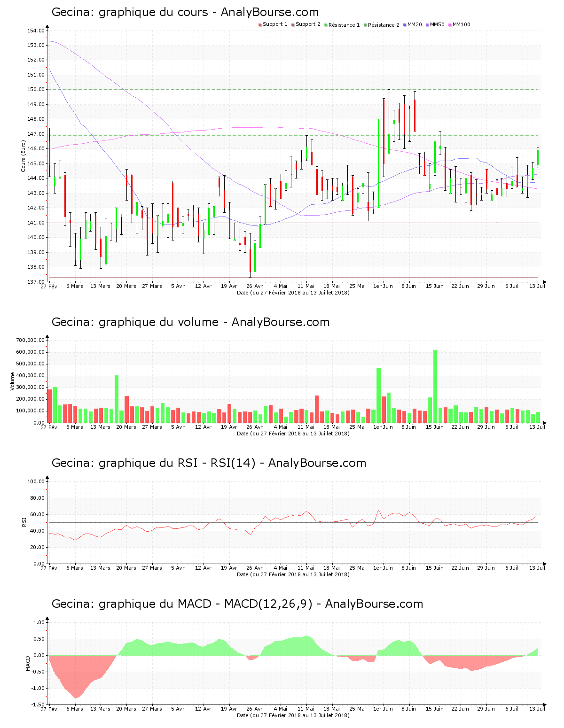Screen dimensions: 564x728
Task: Click the 20.00 RSI axis label
Action: tap(38, 547)
